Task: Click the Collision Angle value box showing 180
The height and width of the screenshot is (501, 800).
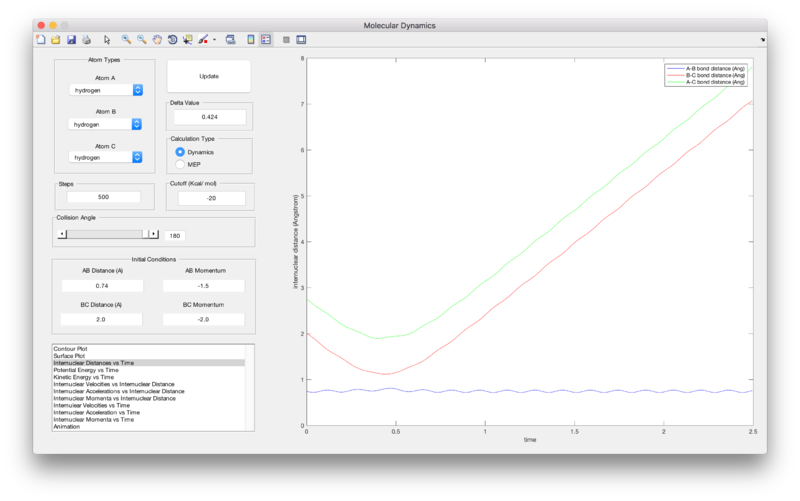Action: coord(174,236)
